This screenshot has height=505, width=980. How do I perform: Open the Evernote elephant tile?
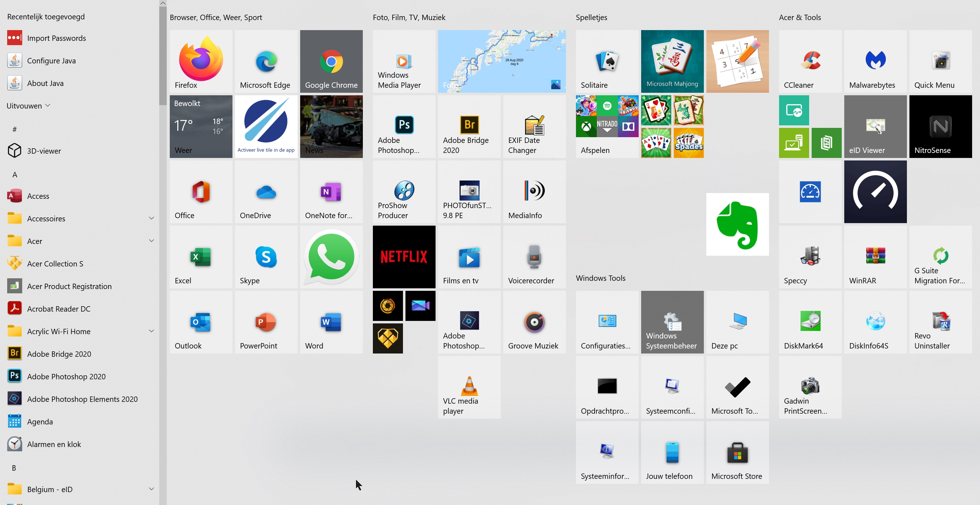(x=737, y=224)
